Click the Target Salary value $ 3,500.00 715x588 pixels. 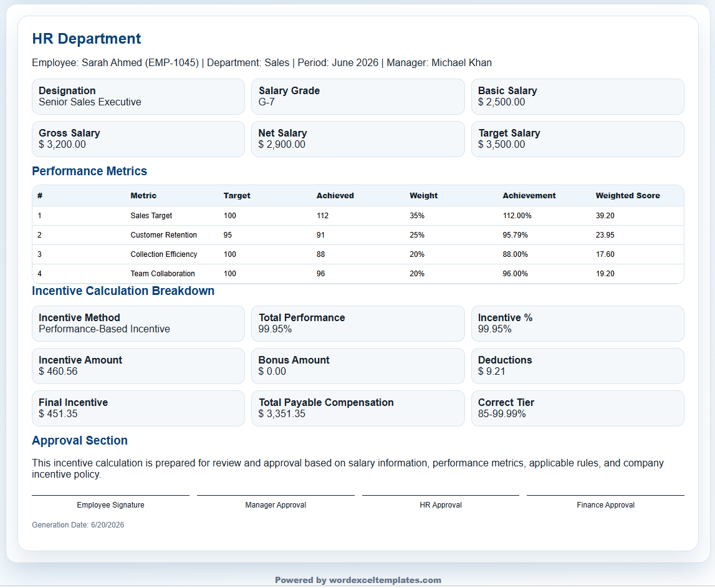click(x=502, y=145)
